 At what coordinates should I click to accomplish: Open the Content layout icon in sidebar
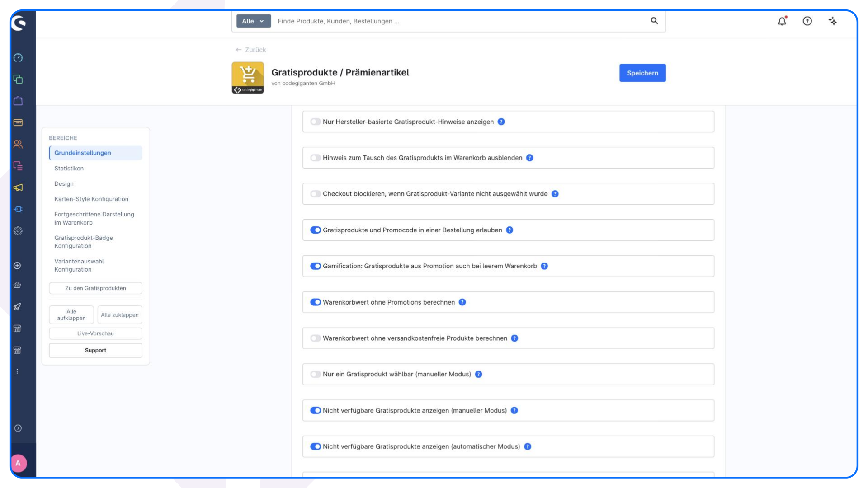click(x=18, y=166)
